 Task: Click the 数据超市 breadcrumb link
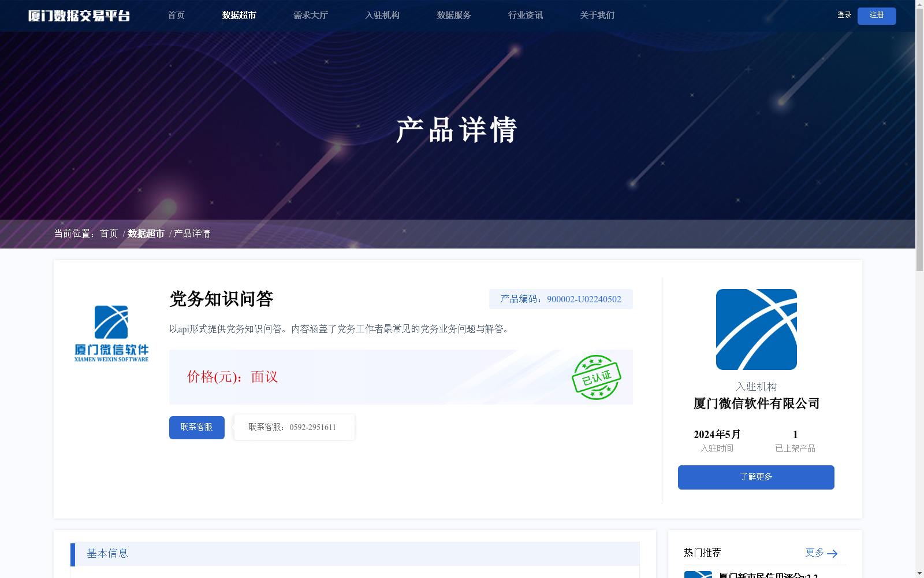click(x=146, y=234)
